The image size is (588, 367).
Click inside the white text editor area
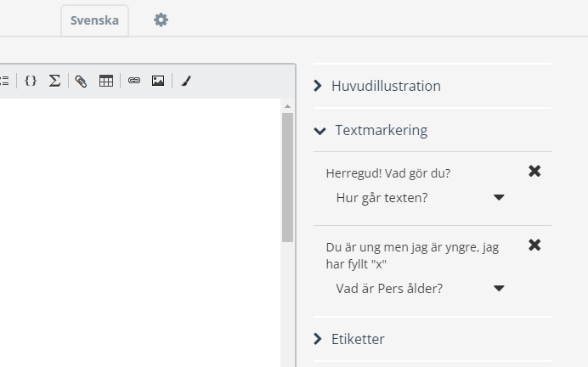pos(140,233)
